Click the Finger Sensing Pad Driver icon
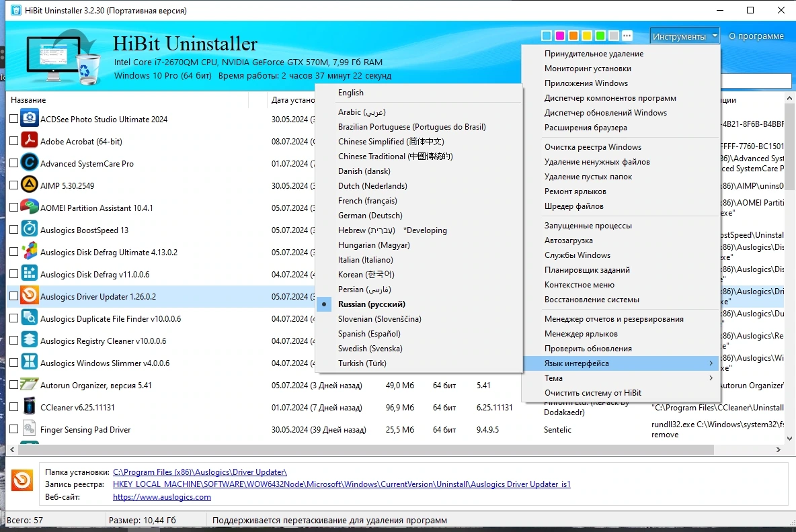This screenshot has width=796, height=532. [x=30, y=429]
